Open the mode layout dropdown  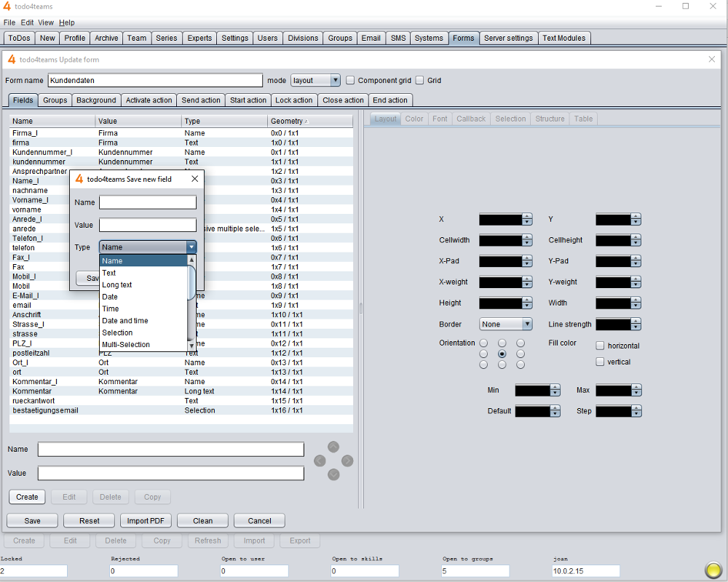(x=315, y=81)
